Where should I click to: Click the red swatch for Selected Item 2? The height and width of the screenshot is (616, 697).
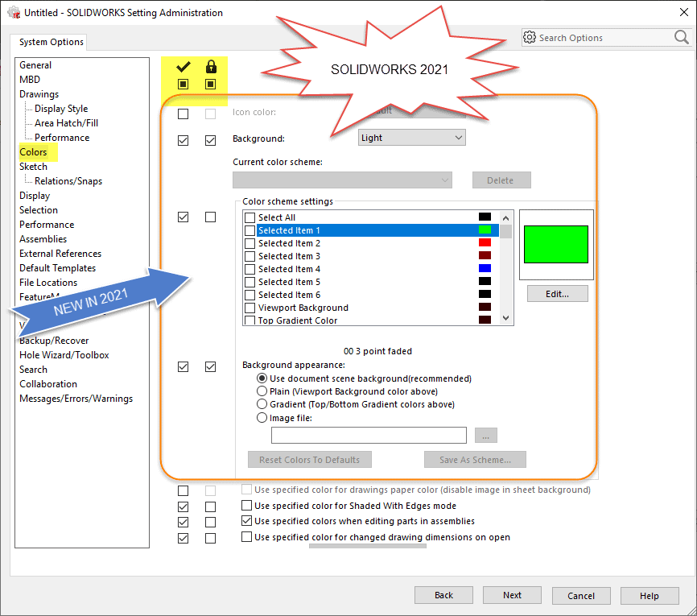click(485, 243)
